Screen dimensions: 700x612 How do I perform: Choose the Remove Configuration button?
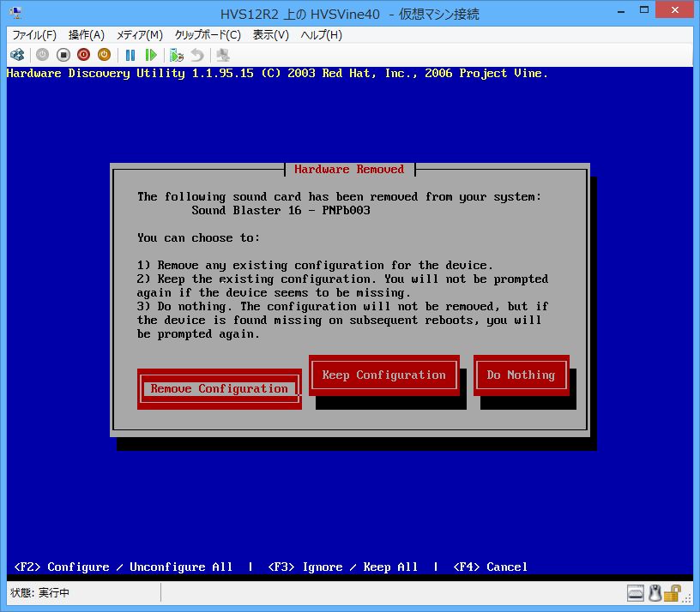(220, 388)
